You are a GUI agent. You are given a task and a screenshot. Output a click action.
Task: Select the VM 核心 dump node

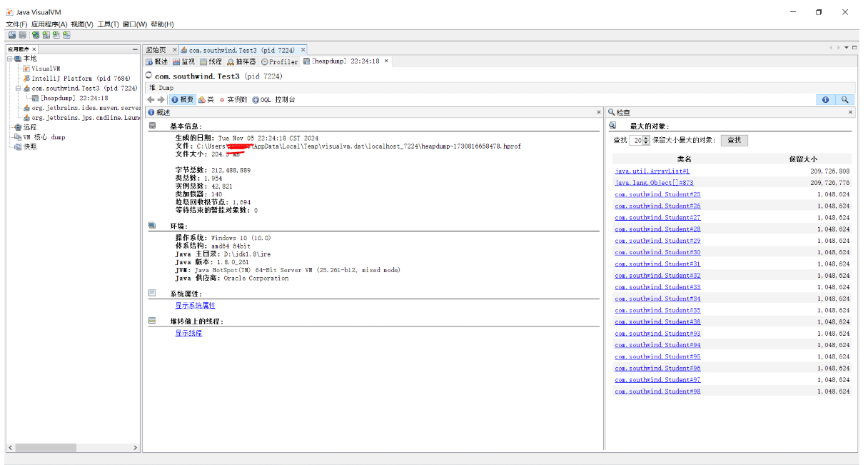pos(40,137)
